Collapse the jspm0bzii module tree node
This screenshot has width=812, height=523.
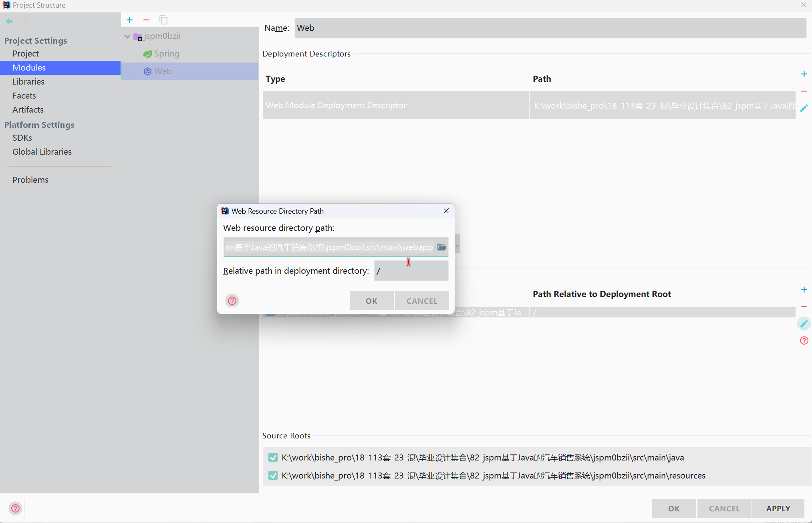[x=127, y=36]
